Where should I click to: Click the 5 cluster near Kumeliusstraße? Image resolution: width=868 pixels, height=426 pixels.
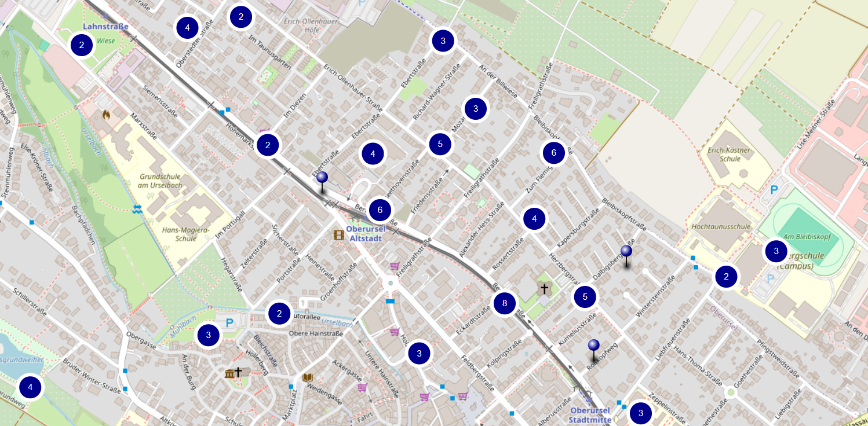585,297
